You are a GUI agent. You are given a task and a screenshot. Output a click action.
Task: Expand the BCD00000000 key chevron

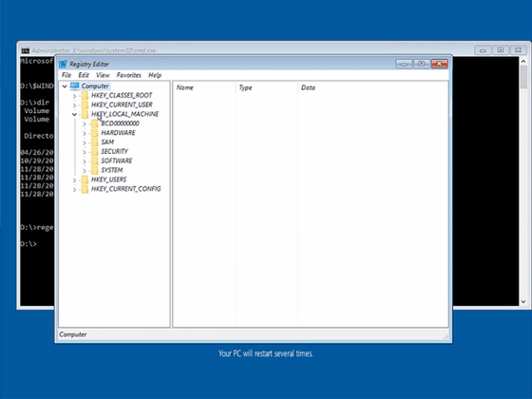[85, 124]
